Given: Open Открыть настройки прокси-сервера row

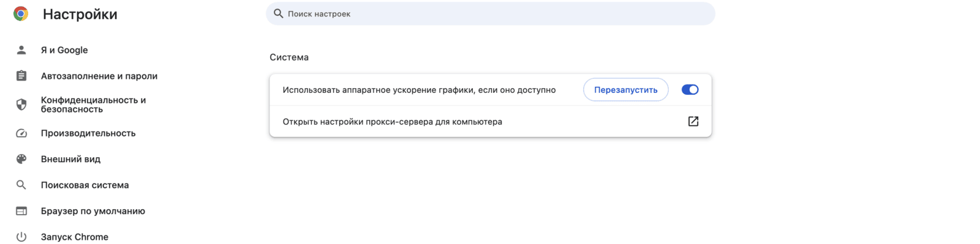Looking at the screenshot, I should (x=490, y=121).
